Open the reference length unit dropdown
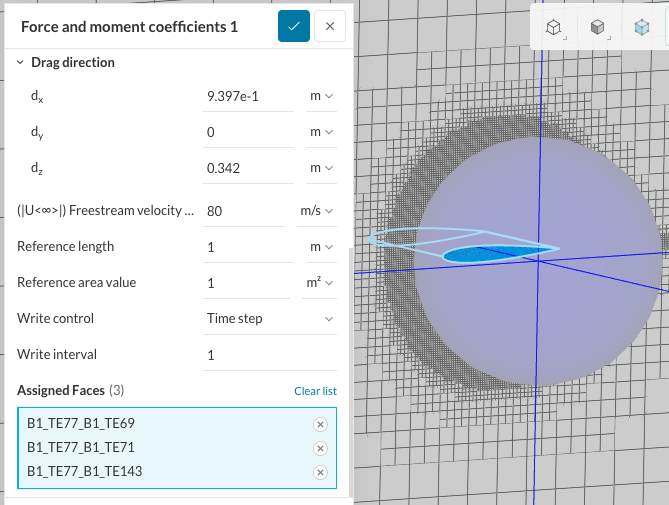 click(320, 247)
